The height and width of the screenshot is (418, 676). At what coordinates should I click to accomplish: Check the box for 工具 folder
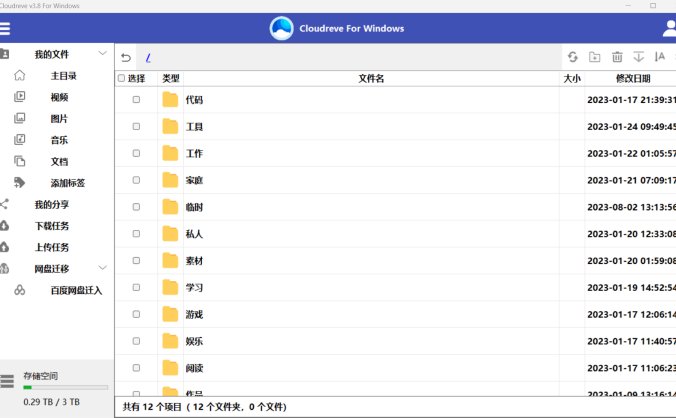tap(136, 126)
